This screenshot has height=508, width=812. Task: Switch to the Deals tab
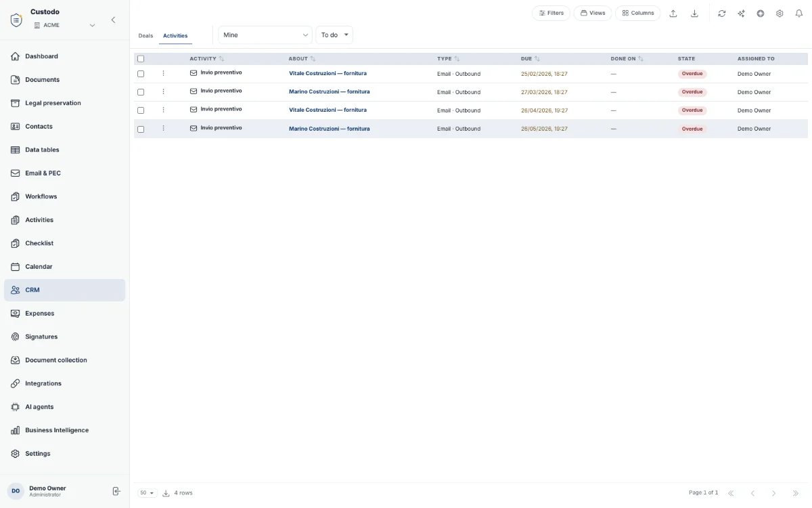click(145, 36)
